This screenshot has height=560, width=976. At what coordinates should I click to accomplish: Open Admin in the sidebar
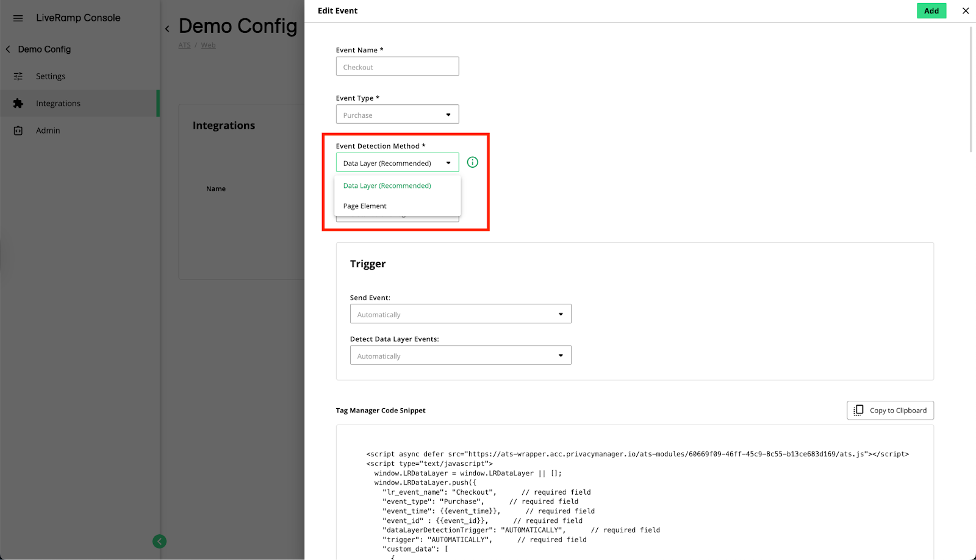tap(79, 131)
